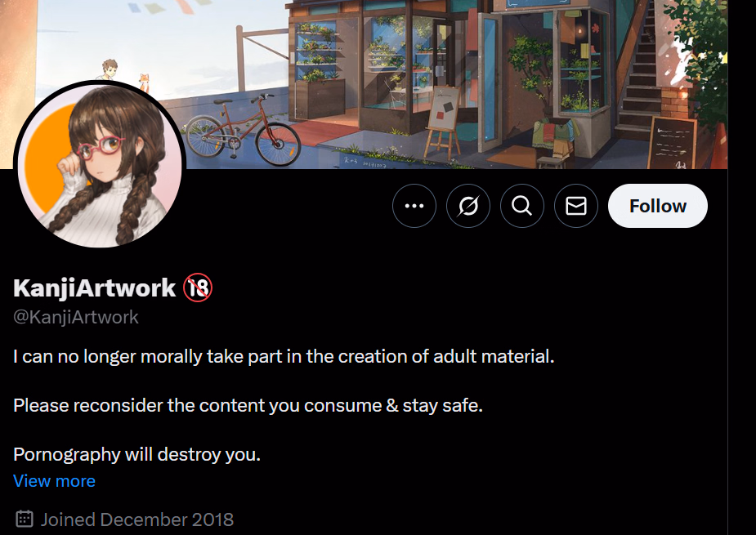Open the banner image at the bicycle
The image size is (756, 535).
pos(244,131)
